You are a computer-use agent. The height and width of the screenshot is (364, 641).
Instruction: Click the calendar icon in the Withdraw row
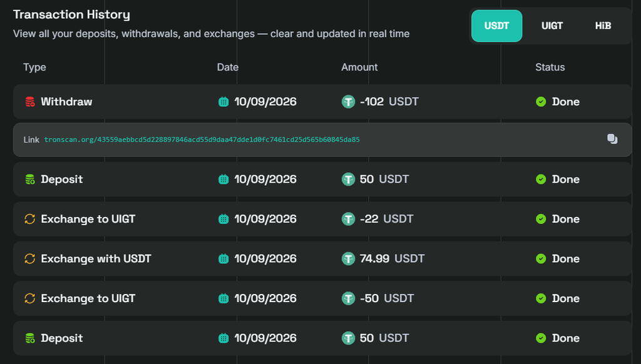[223, 102]
